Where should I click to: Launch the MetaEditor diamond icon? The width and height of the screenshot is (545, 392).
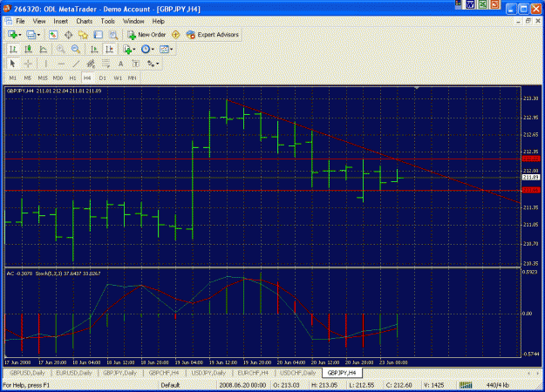(x=176, y=35)
